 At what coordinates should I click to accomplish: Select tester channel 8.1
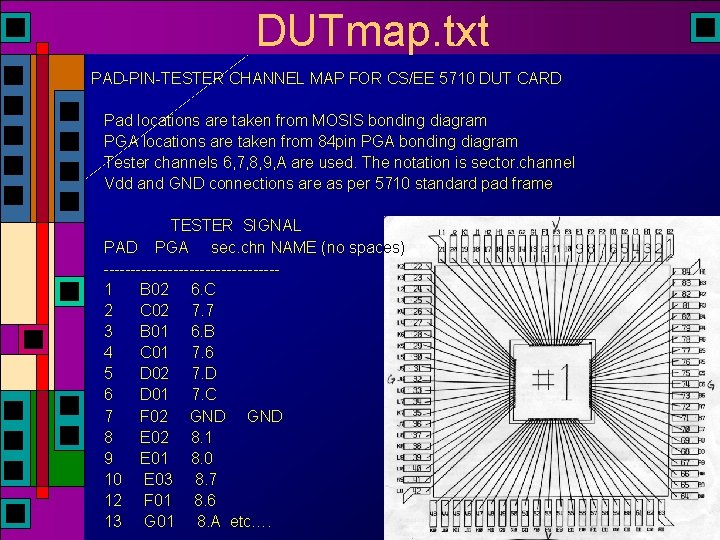tap(202, 437)
